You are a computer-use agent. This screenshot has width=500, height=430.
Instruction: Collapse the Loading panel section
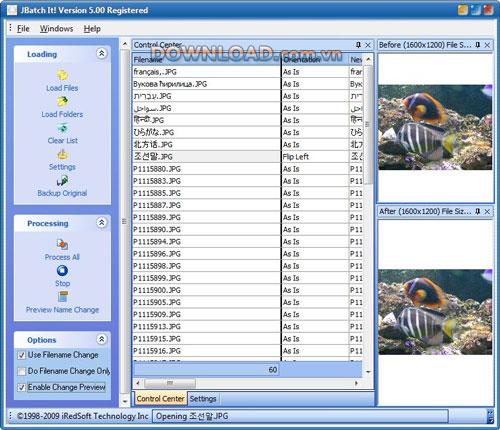pyautogui.click(x=102, y=53)
